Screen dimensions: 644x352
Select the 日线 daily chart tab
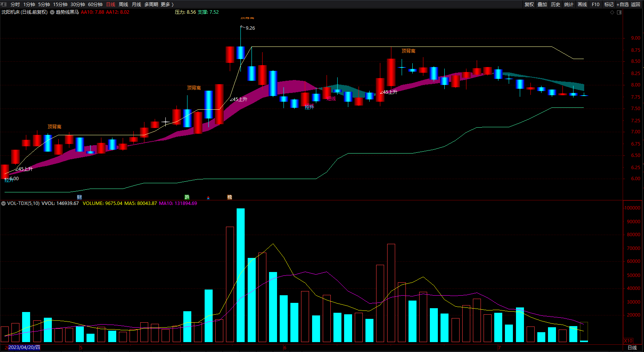tap(111, 5)
